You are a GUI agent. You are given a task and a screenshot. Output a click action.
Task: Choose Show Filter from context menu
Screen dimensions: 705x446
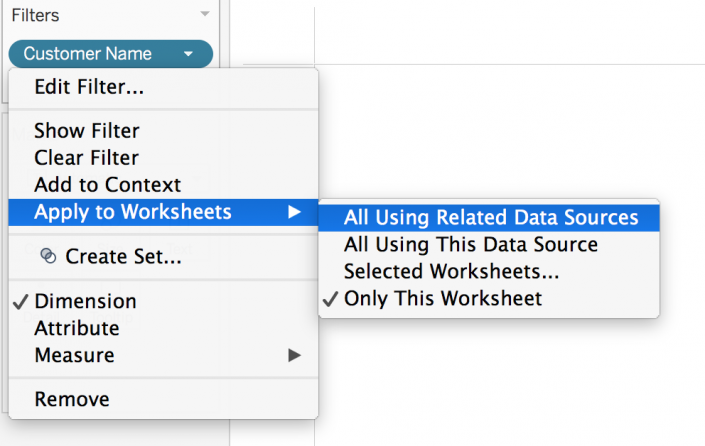[87, 131]
